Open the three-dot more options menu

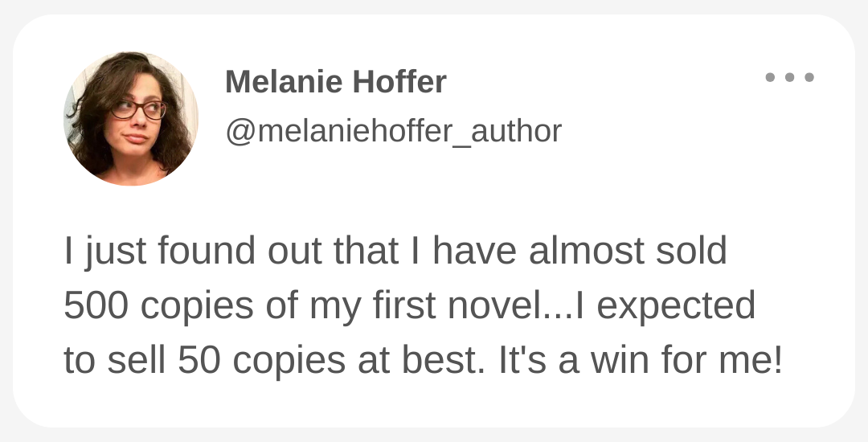(789, 77)
